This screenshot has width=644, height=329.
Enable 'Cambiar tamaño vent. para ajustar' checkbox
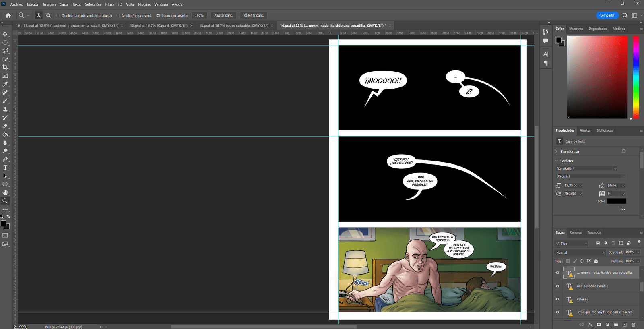(x=58, y=16)
